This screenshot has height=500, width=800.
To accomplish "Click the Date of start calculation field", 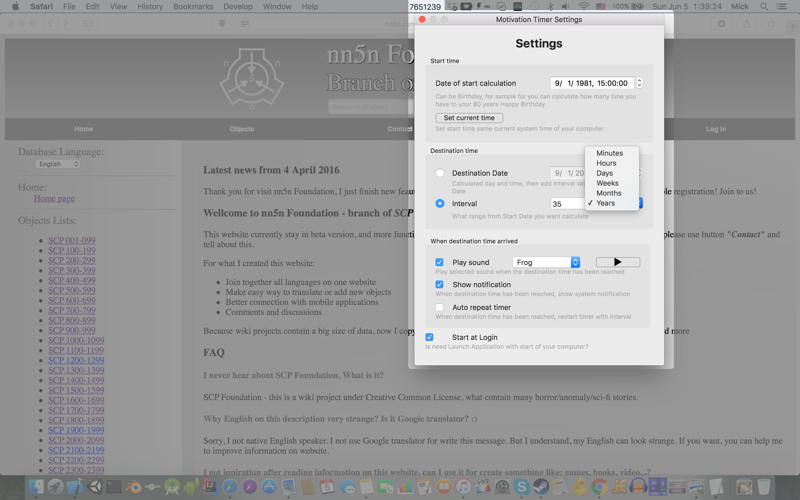I will tap(592, 83).
